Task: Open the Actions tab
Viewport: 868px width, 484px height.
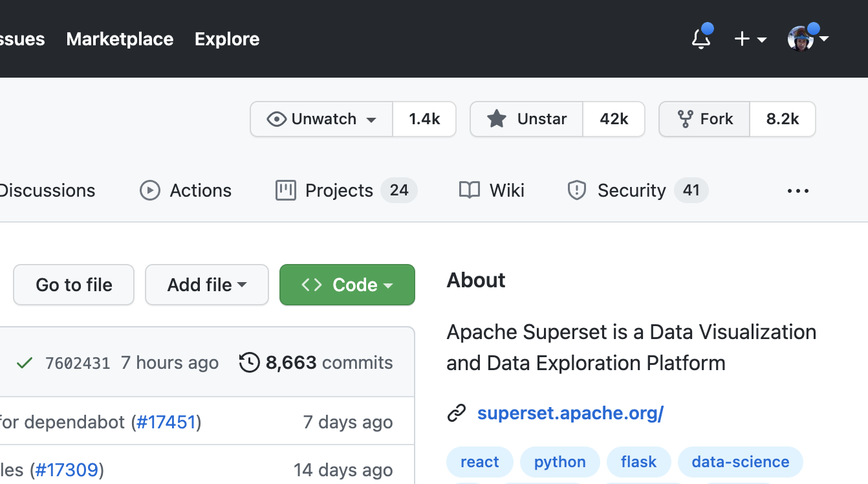Action: (186, 190)
